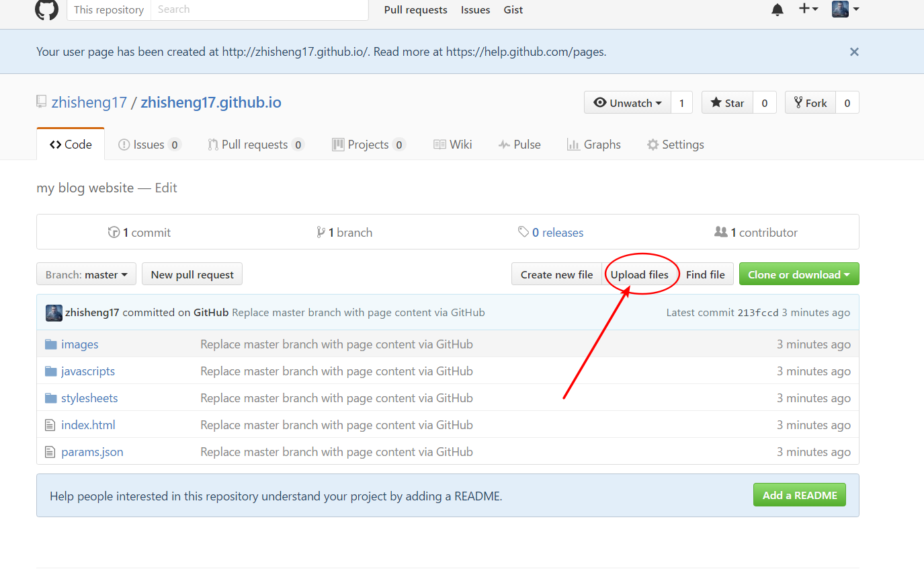Click the stylesheets folder icon
This screenshot has width=924, height=571.
tap(51, 398)
